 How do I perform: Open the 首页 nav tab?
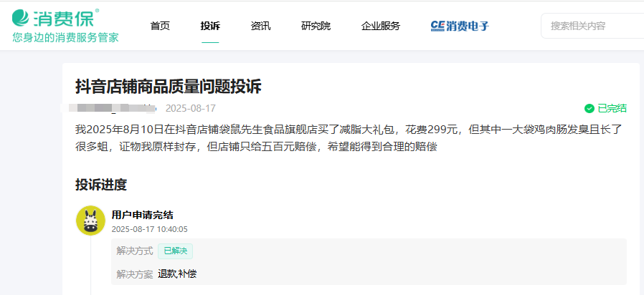point(160,26)
